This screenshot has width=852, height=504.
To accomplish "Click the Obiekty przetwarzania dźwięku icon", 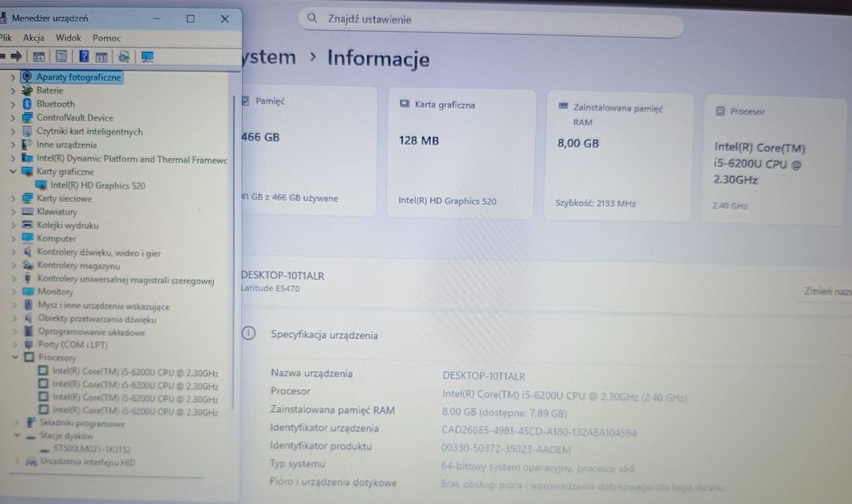I will click(28, 318).
